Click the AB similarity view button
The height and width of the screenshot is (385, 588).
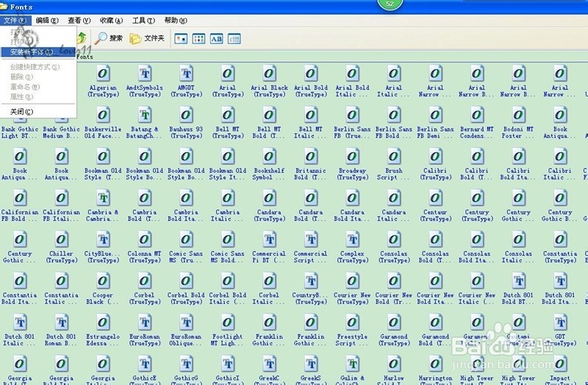point(216,39)
